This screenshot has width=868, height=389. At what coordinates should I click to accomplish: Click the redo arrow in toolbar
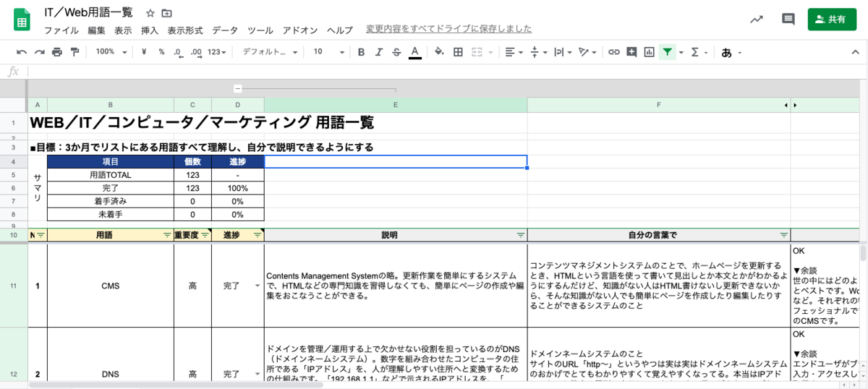[x=39, y=52]
